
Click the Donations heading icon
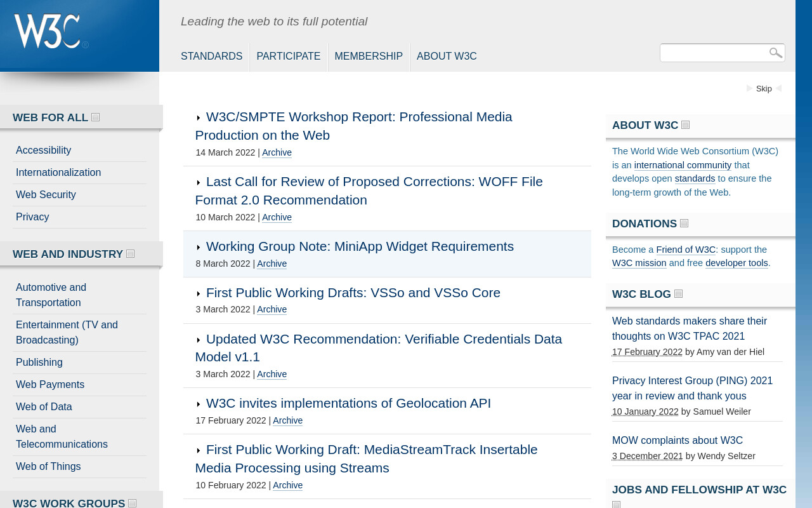(684, 224)
